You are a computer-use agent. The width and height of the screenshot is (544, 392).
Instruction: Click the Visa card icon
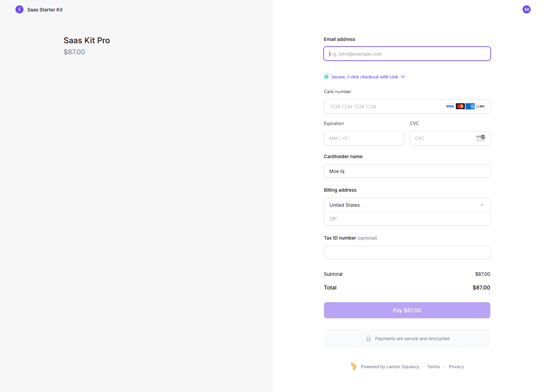tap(450, 106)
